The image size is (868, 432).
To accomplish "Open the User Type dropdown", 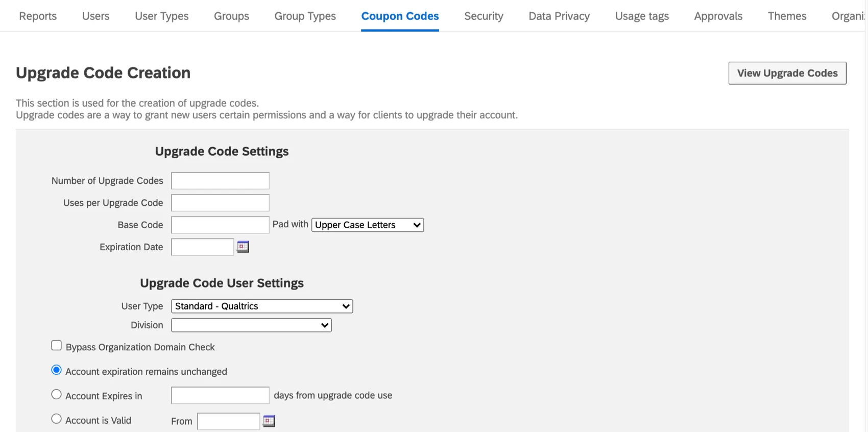I will click(x=262, y=306).
